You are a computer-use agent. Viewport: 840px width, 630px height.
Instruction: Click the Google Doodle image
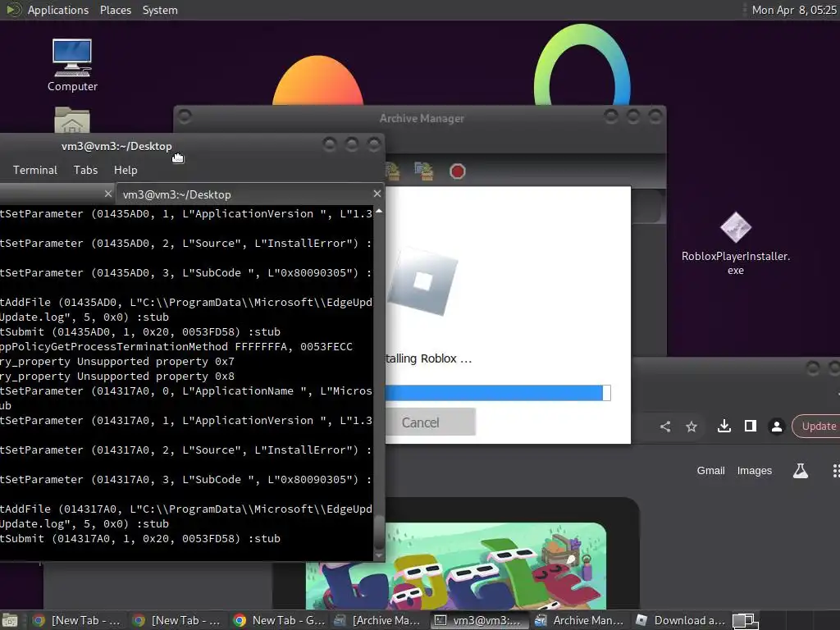tap(456, 566)
